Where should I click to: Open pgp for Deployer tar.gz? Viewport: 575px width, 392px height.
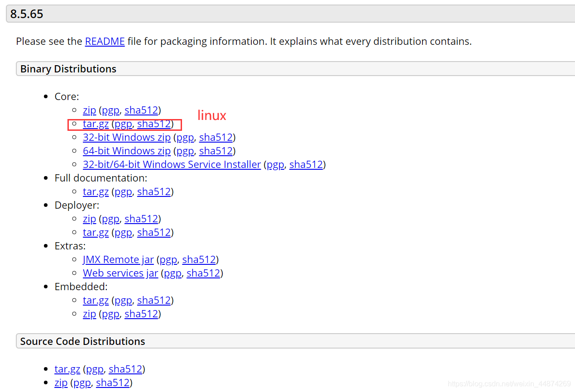(123, 232)
